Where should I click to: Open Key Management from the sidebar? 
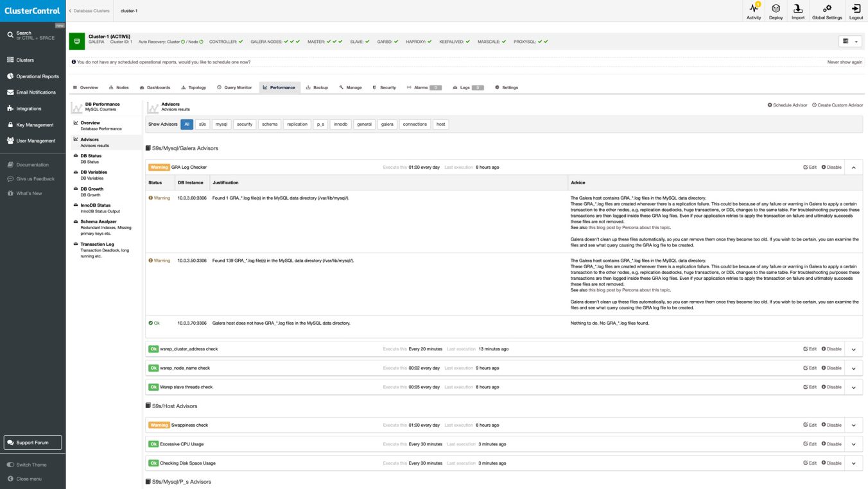pyautogui.click(x=30, y=124)
